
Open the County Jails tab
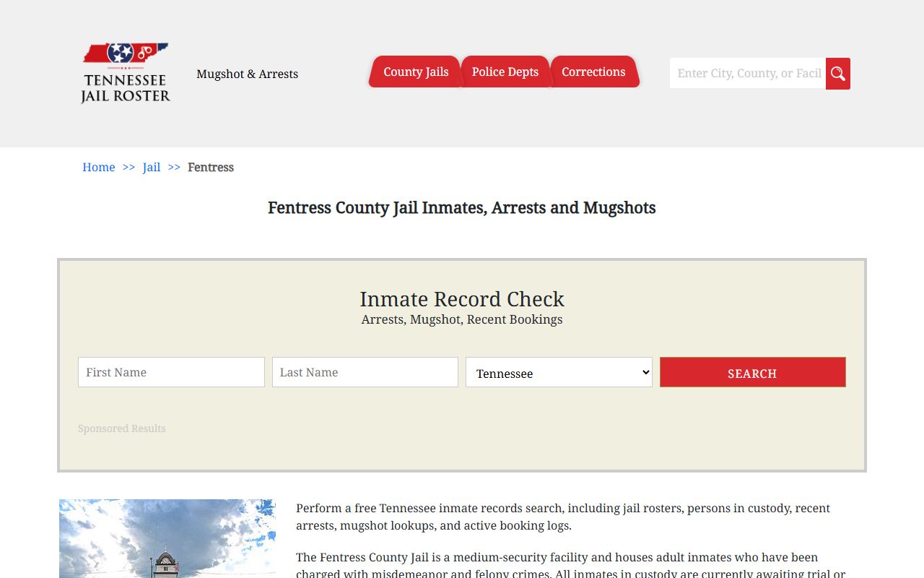coord(416,72)
